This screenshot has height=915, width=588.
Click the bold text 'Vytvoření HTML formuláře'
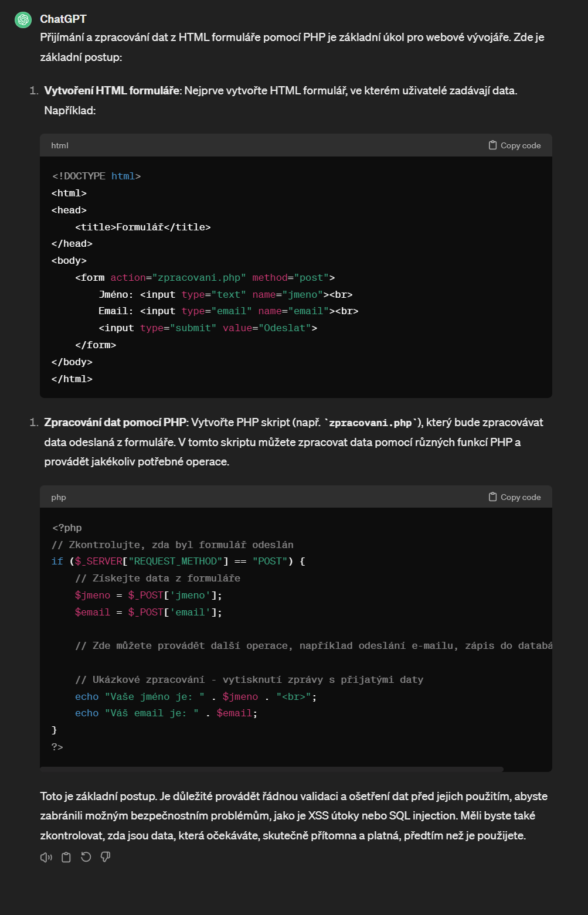[x=112, y=91]
